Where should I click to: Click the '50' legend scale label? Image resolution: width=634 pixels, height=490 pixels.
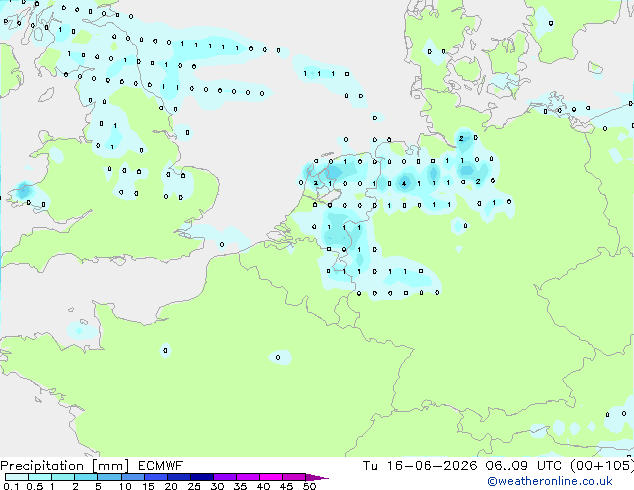point(309,486)
